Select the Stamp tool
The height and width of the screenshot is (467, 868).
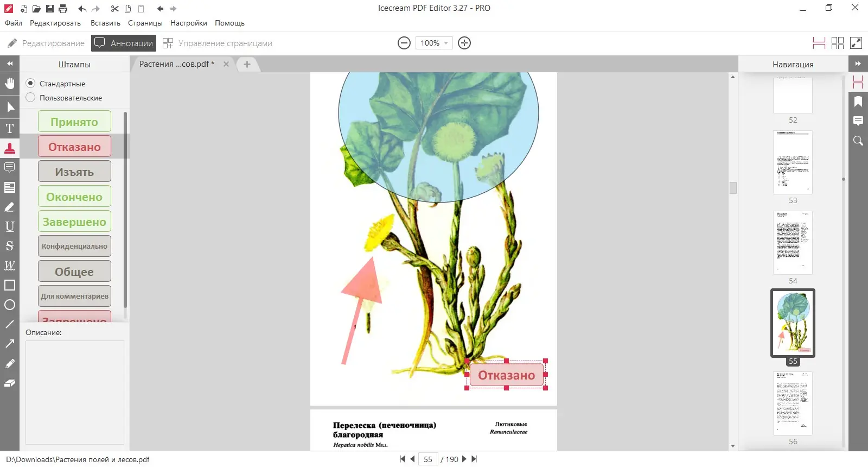[10, 148]
